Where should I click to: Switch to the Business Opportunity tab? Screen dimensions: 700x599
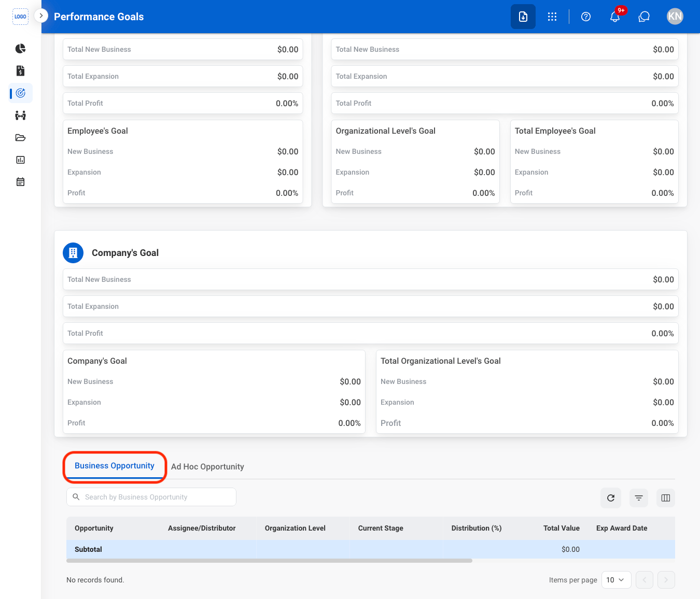pos(115,466)
